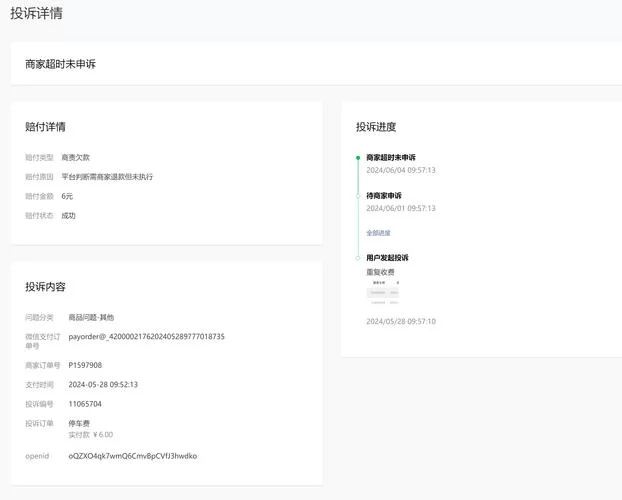Screen dimensions: 622x500
Task: Click the 实付款 ¥6.00 paid amount
Action: click(x=91, y=435)
